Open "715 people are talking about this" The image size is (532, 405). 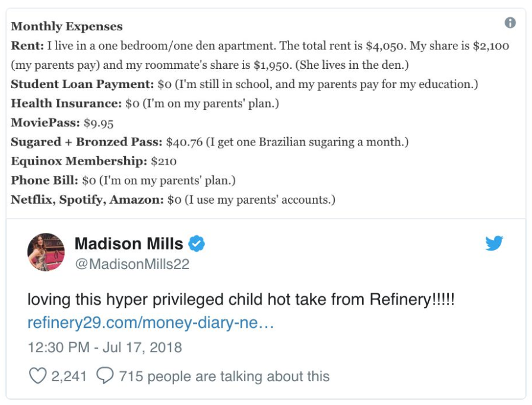[224, 376]
